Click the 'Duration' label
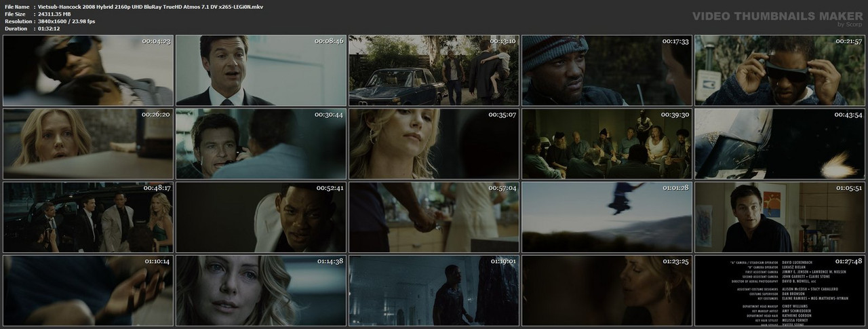The height and width of the screenshot is (329, 868). point(16,28)
